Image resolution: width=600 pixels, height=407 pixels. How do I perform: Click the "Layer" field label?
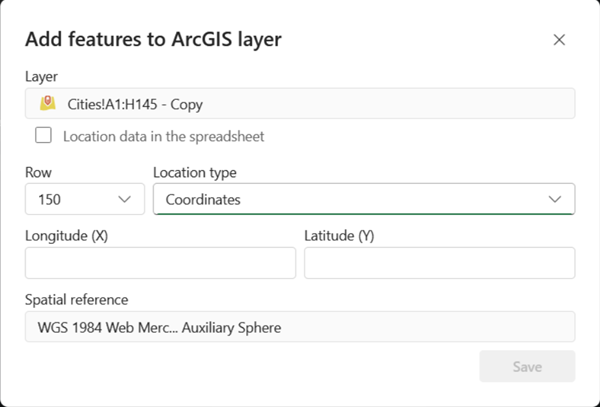click(41, 77)
